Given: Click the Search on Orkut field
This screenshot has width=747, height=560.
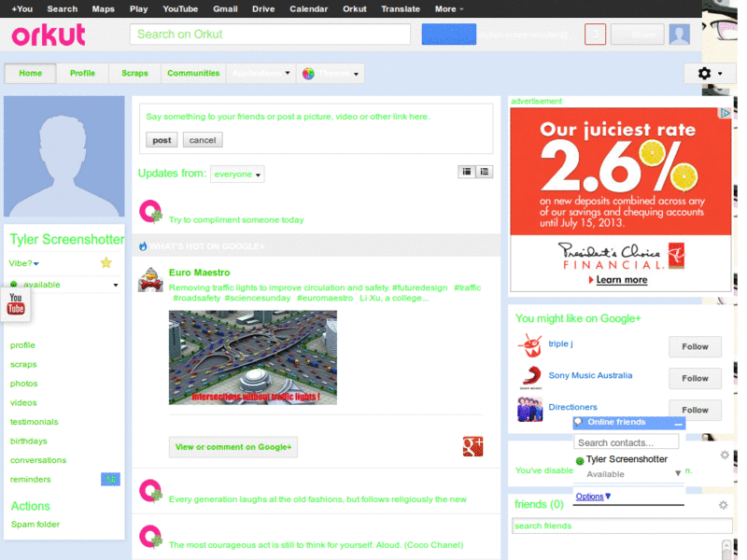Looking at the screenshot, I should tap(270, 35).
